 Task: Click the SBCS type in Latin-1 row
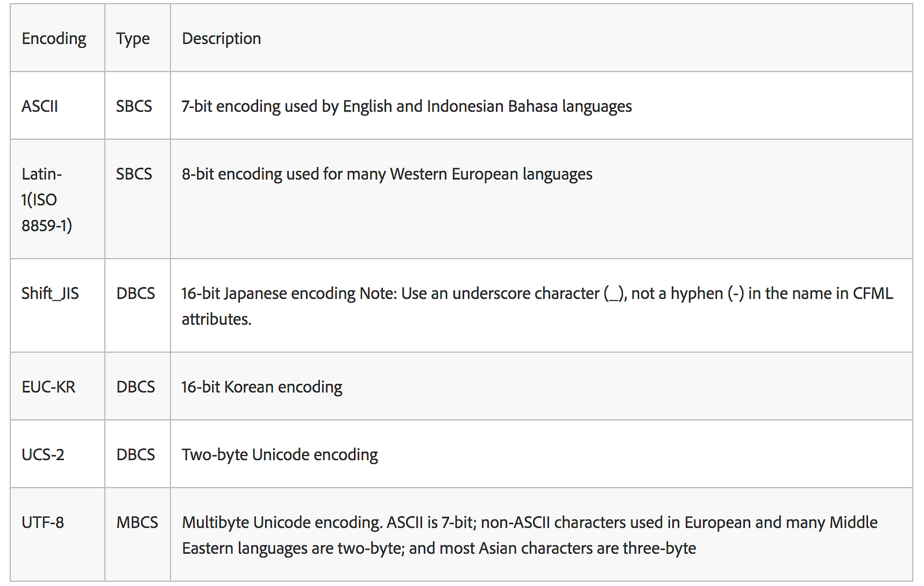[134, 174]
